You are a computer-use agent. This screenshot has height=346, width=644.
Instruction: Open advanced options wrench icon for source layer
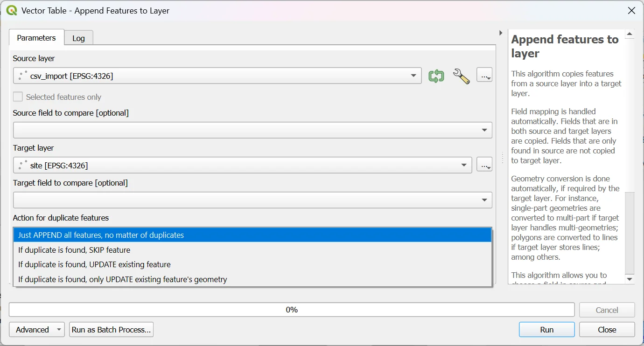(x=461, y=76)
